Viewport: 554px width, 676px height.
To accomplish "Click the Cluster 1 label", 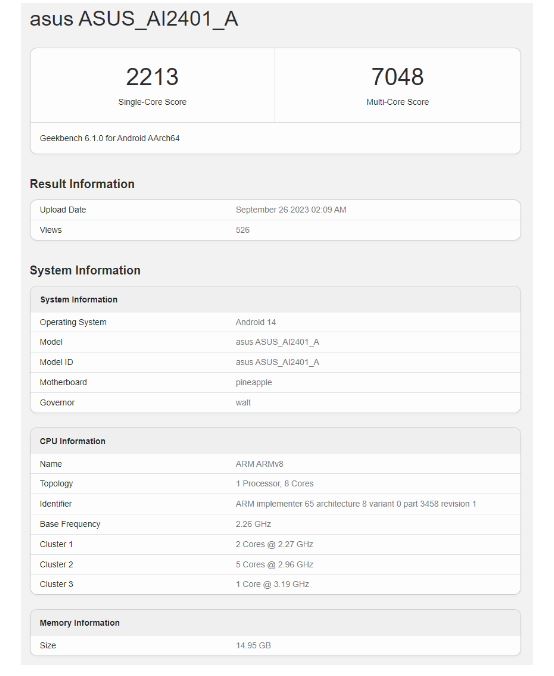I will 56,545.
